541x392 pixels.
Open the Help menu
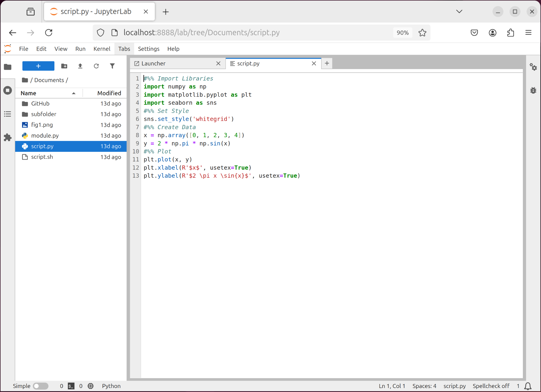[173, 49]
